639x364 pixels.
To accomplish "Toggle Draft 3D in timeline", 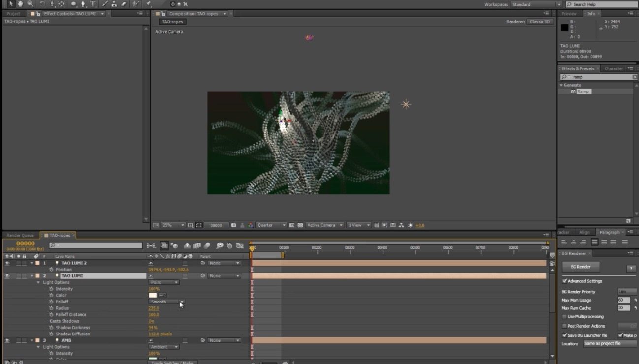I will tap(175, 245).
